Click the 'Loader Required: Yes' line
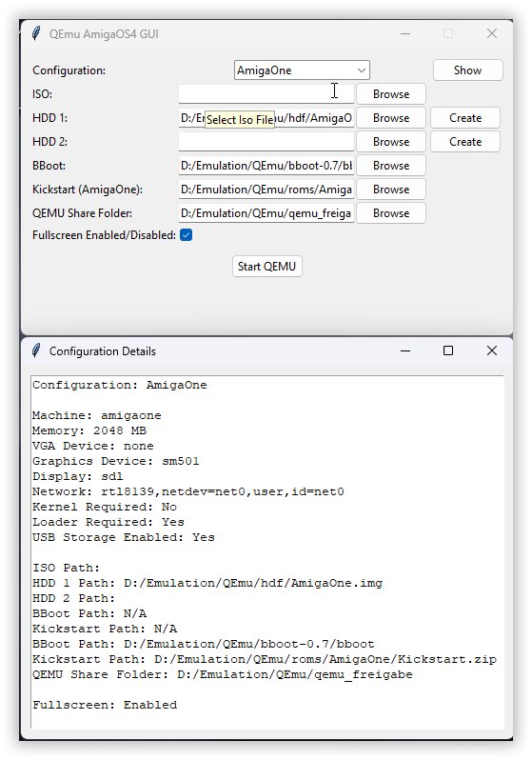532x760 pixels. click(x=108, y=522)
